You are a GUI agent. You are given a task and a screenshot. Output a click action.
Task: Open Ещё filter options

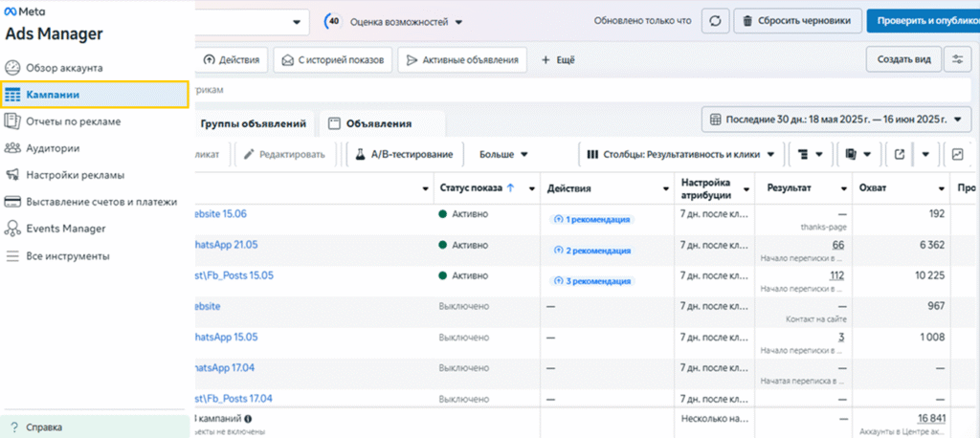(558, 60)
